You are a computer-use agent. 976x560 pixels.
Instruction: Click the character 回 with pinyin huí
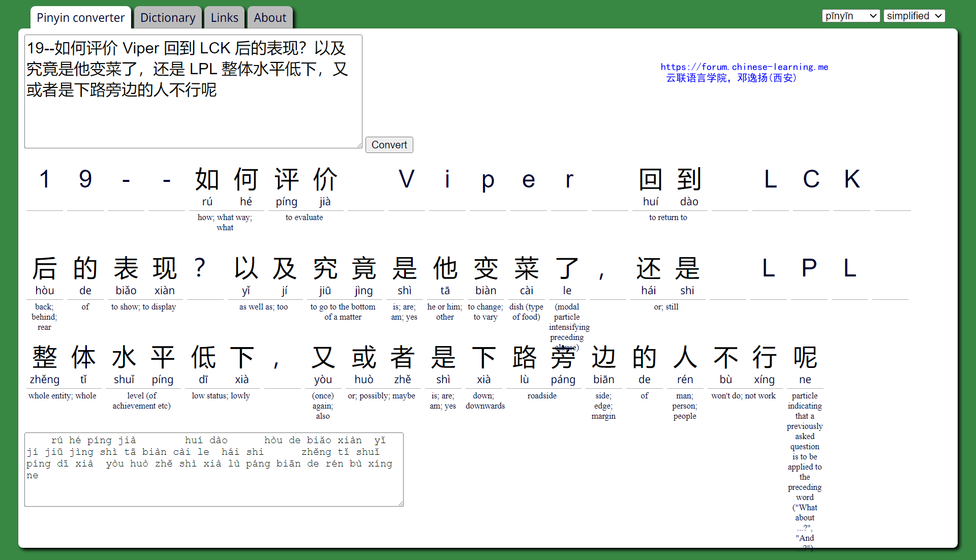[x=651, y=179]
